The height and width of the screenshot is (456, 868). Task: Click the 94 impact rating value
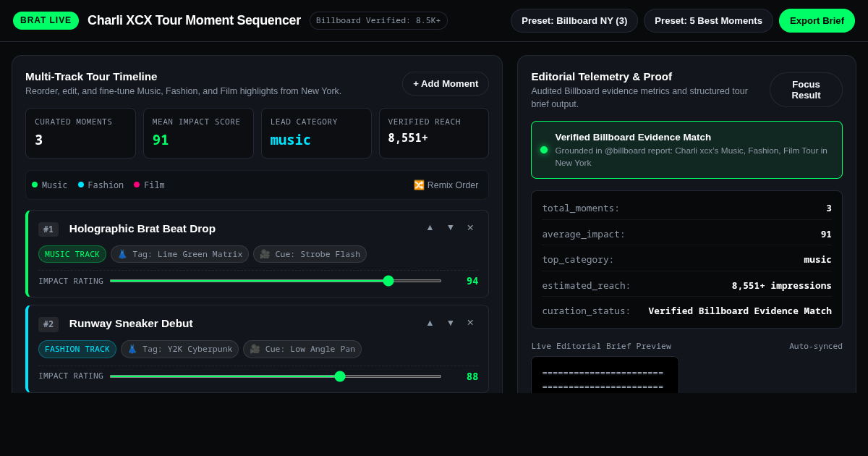click(x=472, y=281)
